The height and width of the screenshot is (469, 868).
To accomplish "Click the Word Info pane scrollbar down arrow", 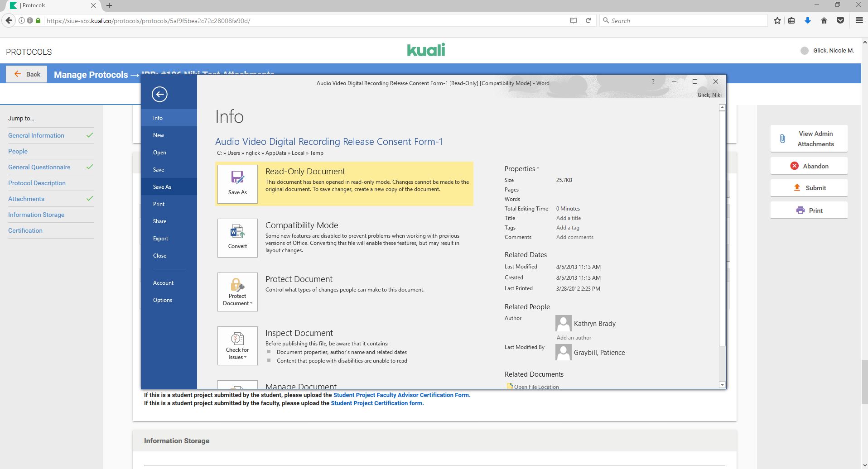I will tap(722, 385).
